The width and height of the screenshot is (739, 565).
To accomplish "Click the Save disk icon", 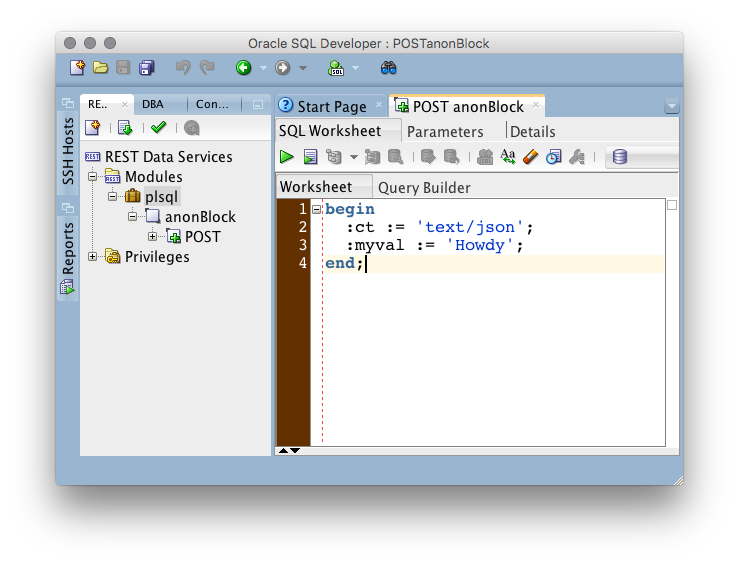I will pyautogui.click(x=123, y=68).
